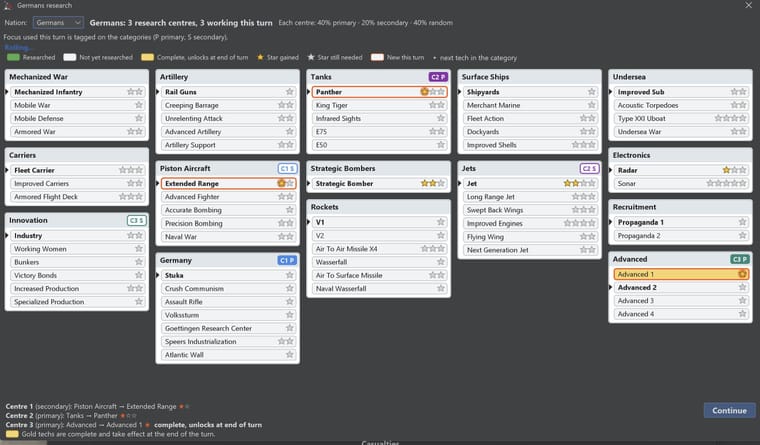Screen dimensions: 760x445
Task: Click the stars on Mechanized Infantry row
Action: (x=135, y=92)
